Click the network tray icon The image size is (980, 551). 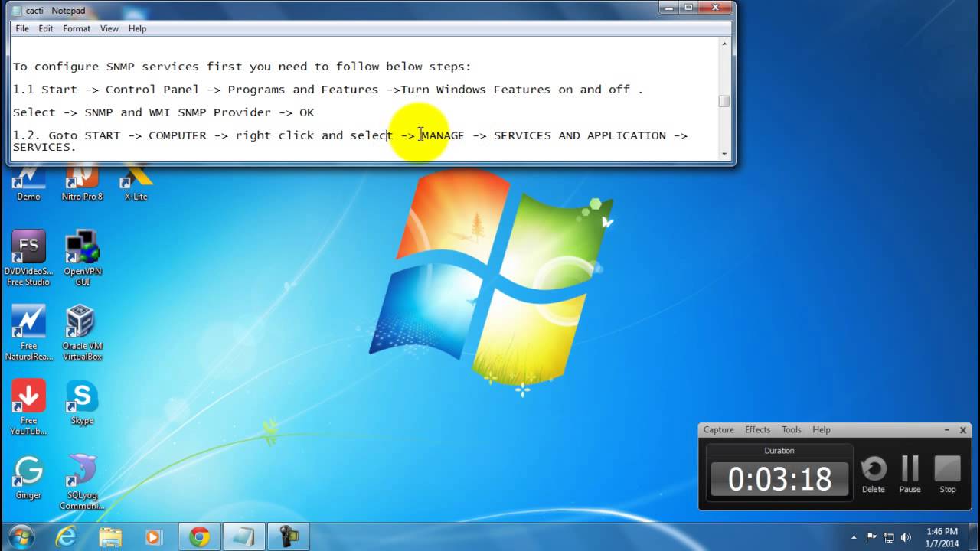889,537
